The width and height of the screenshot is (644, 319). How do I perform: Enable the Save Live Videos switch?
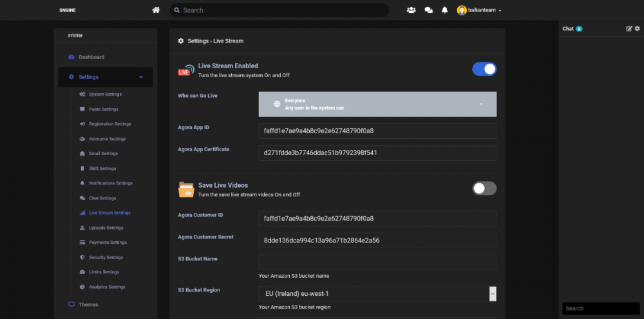[x=484, y=188]
